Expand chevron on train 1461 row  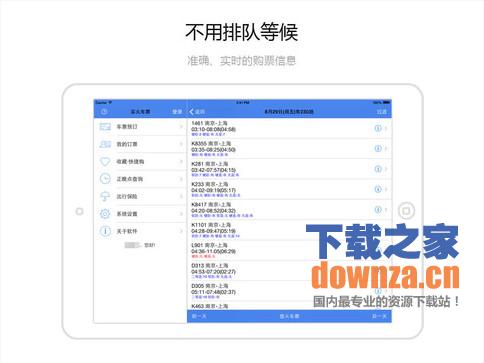point(386,128)
